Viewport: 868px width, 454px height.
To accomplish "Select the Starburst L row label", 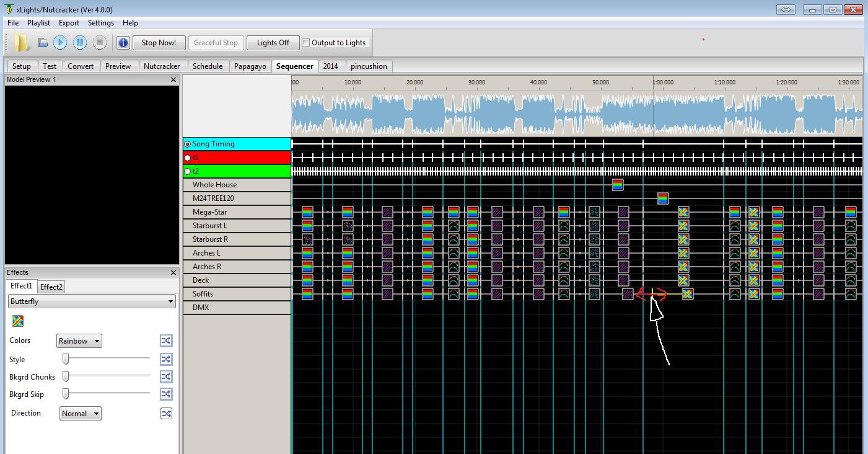I will 237,226.
